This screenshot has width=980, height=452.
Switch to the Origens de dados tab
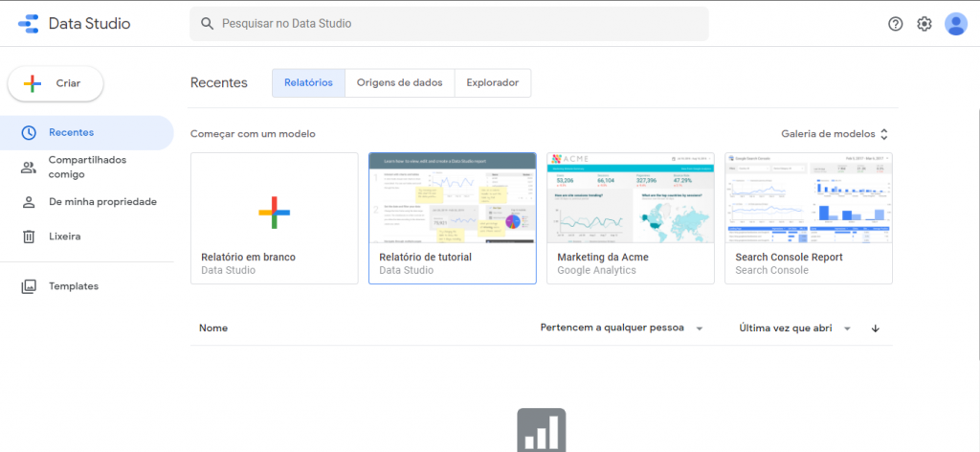coord(399,83)
